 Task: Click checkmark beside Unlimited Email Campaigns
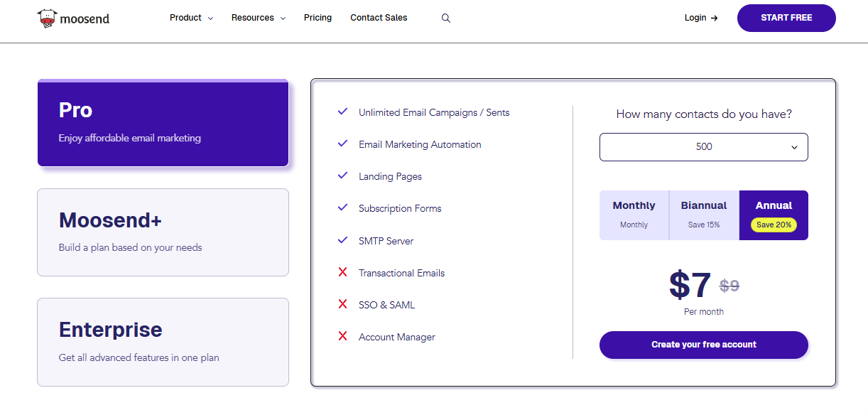tap(342, 112)
